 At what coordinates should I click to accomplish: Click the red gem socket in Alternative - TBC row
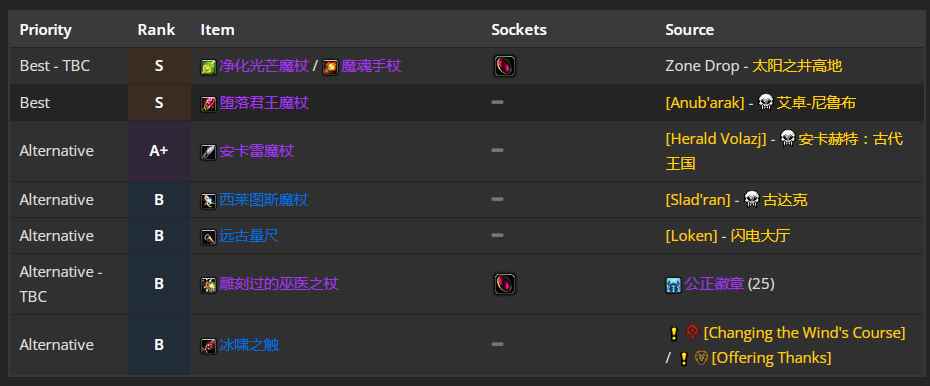(x=505, y=284)
